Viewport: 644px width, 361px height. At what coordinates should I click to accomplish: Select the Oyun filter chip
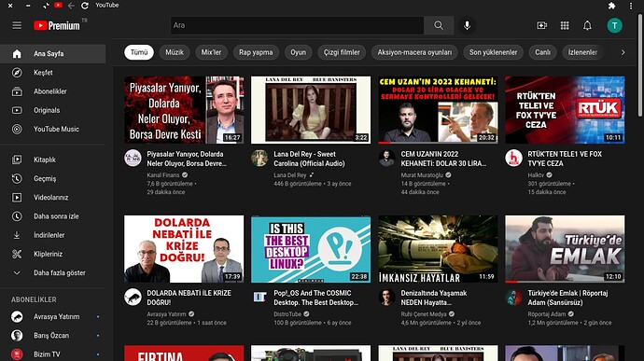(298, 52)
